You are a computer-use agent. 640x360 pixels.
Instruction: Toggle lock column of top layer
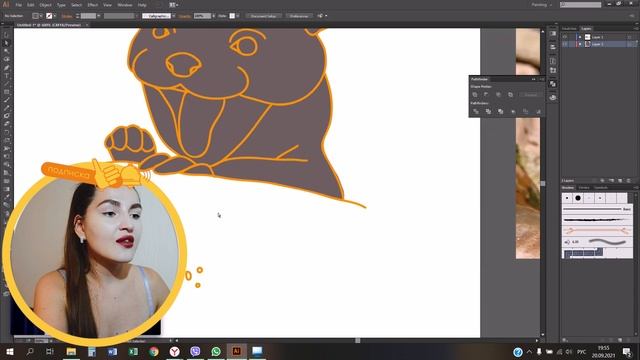[572, 37]
